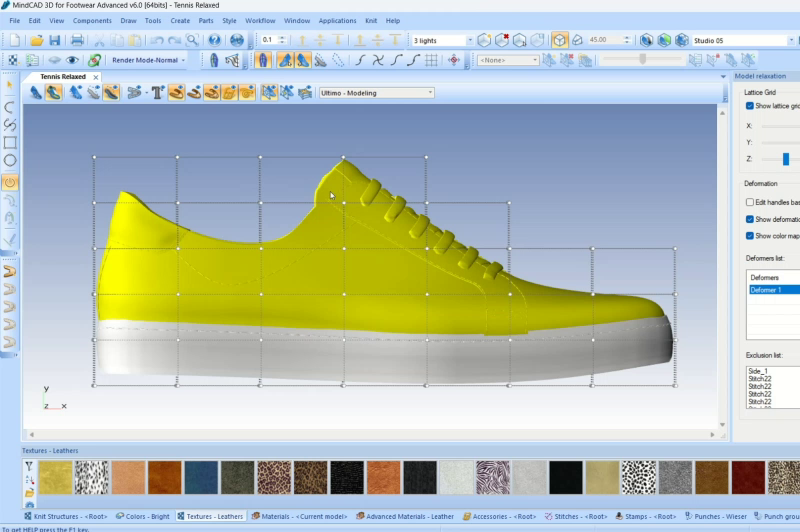
Task: Open the Studio 05 environment dropdown
Action: pos(743,40)
